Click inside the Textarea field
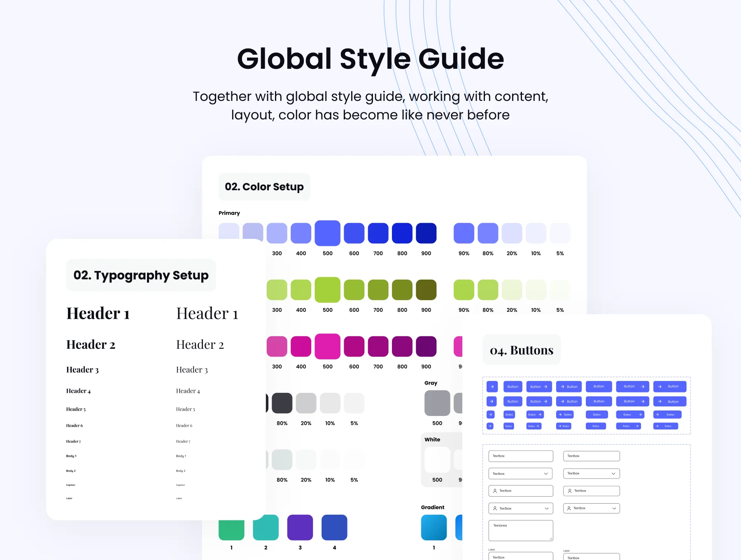 tap(521, 531)
